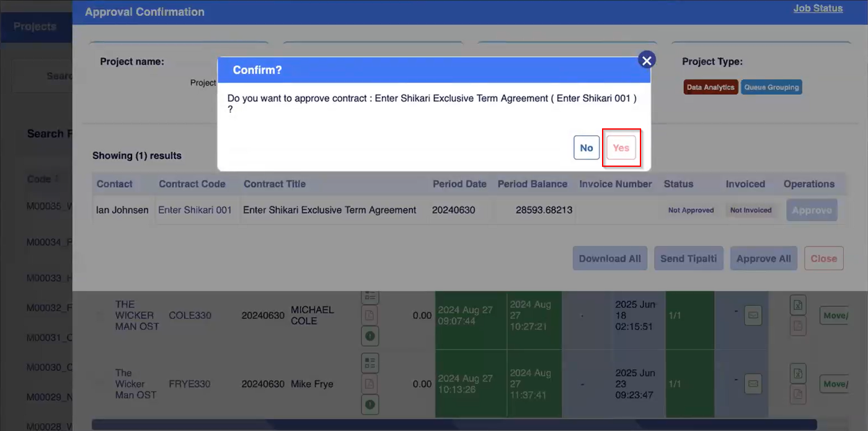
Task: Click PDF document icon beside MICHAEL COLE
Action: click(370, 315)
